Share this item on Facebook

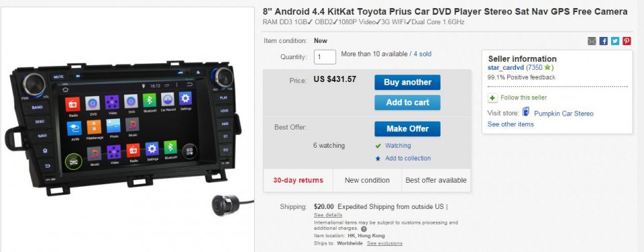pyautogui.click(x=603, y=41)
